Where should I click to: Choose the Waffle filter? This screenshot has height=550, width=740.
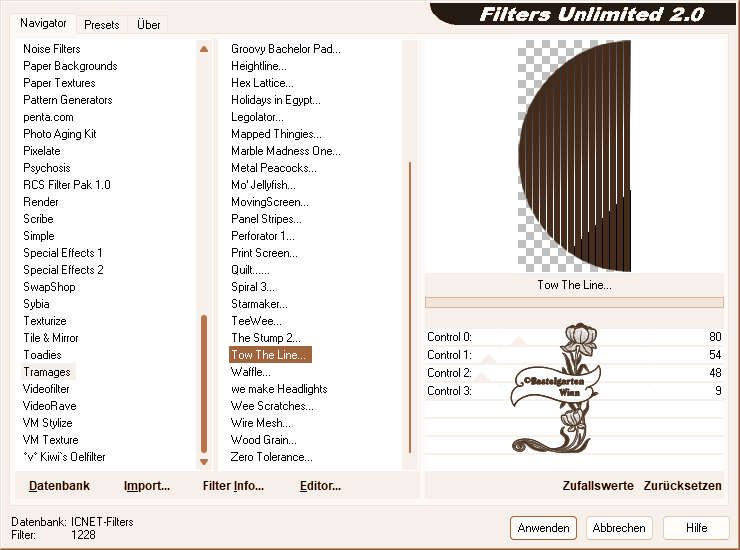point(251,372)
